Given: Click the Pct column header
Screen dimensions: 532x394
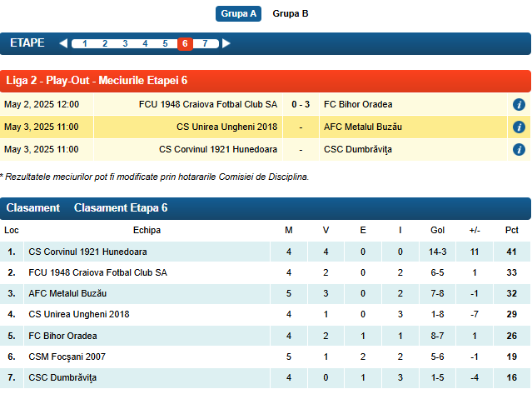Looking at the screenshot, I should [511, 230].
